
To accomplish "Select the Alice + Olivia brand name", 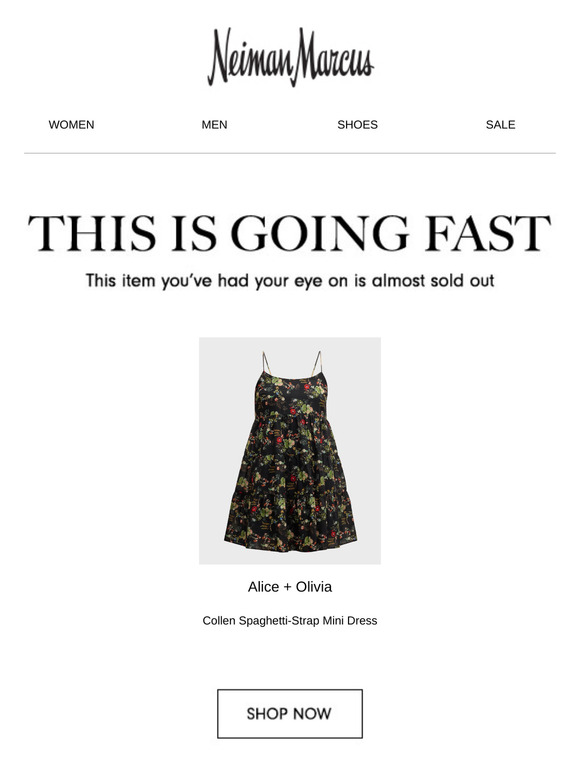I will click(290, 587).
